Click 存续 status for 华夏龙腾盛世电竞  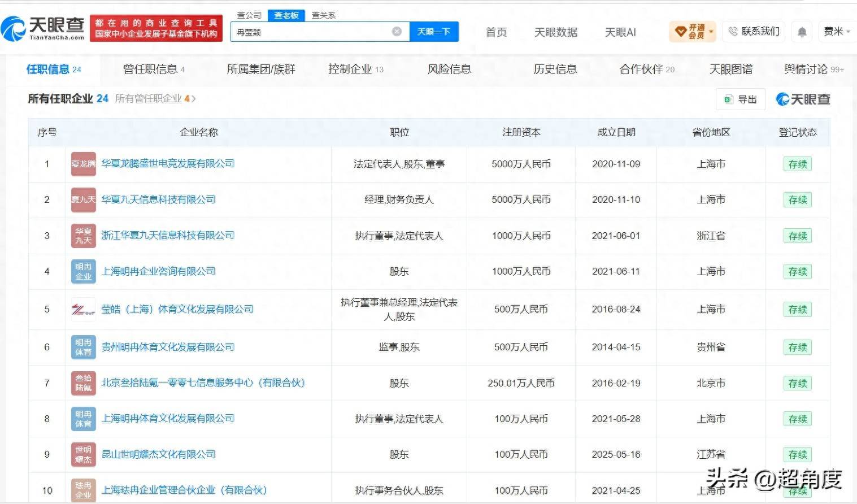point(798,164)
